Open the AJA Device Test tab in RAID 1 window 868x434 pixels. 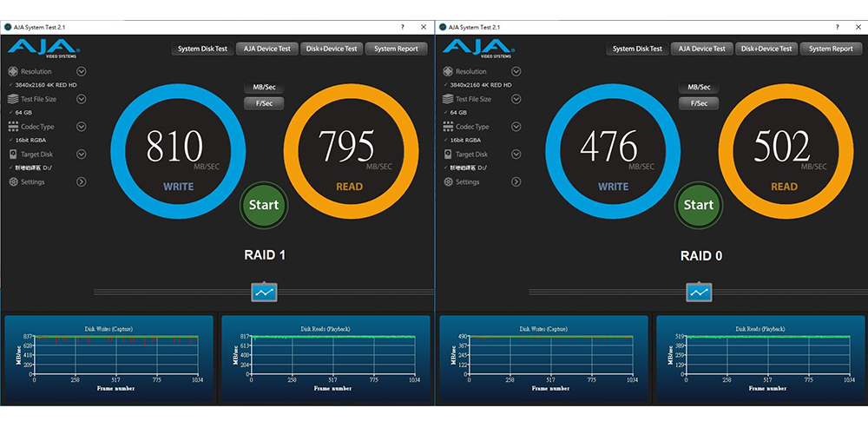pos(266,49)
